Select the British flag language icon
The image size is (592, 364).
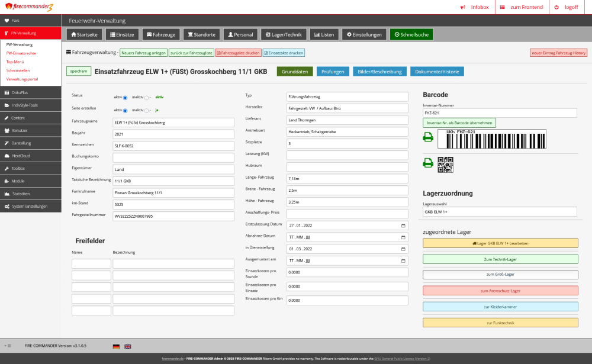128,346
